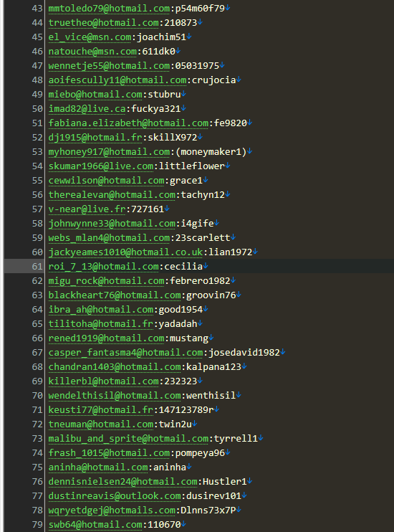
Task: Click the underlined green address on line 77
Action: tap(115, 496)
